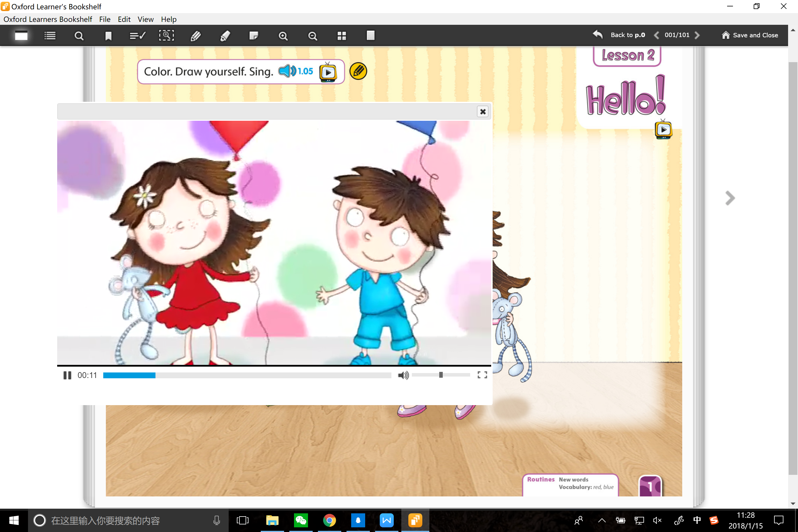The height and width of the screenshot is (532, 798).
Task: Turn to next page with side arrow
Action: pos(730,198)
